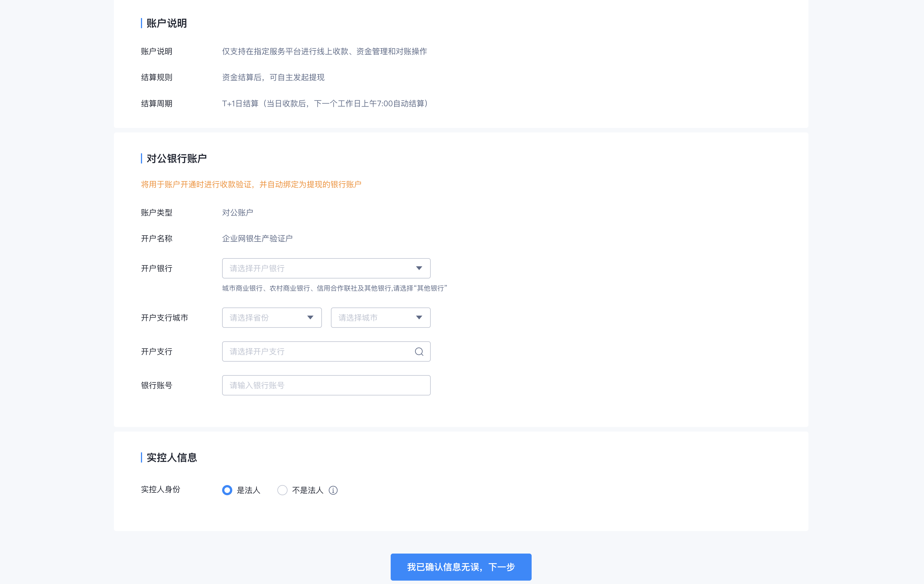Click the 实控人信息 section heading
Image resolution: width=924 pixels, height=584 pixels.
[x=171, y=457]
